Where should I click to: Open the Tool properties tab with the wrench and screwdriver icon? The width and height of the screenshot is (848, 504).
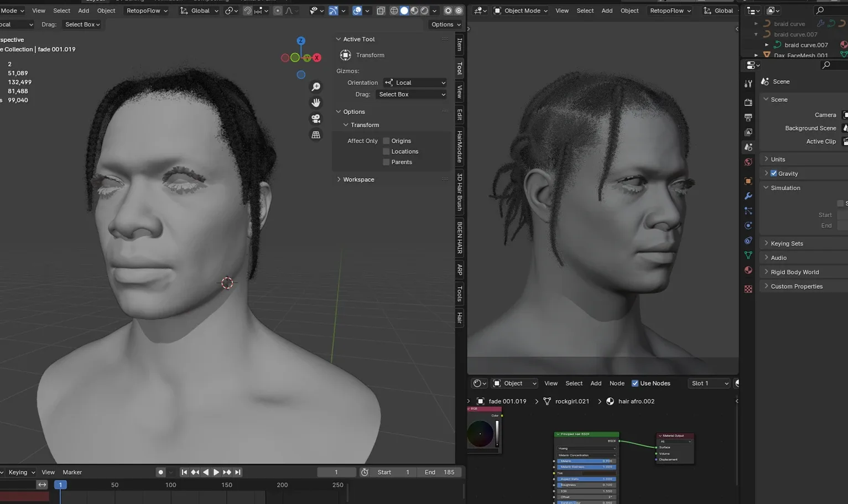click(748, 84)
